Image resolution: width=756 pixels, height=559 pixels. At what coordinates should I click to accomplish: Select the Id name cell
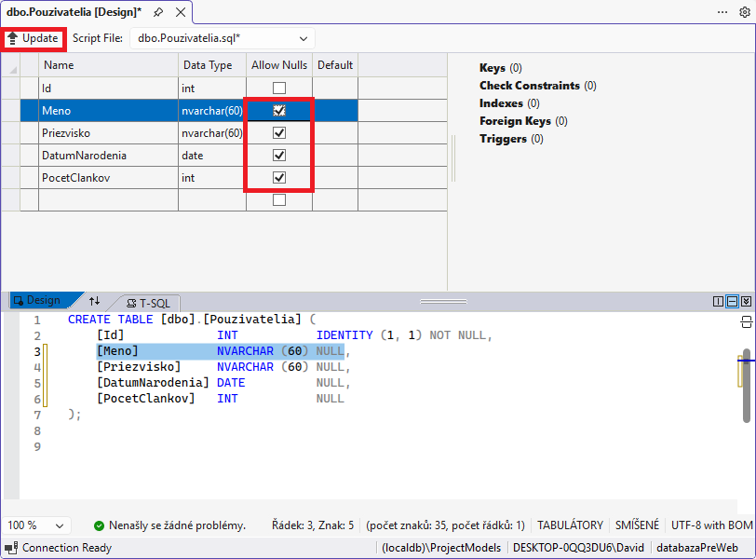tap(109, 89)
